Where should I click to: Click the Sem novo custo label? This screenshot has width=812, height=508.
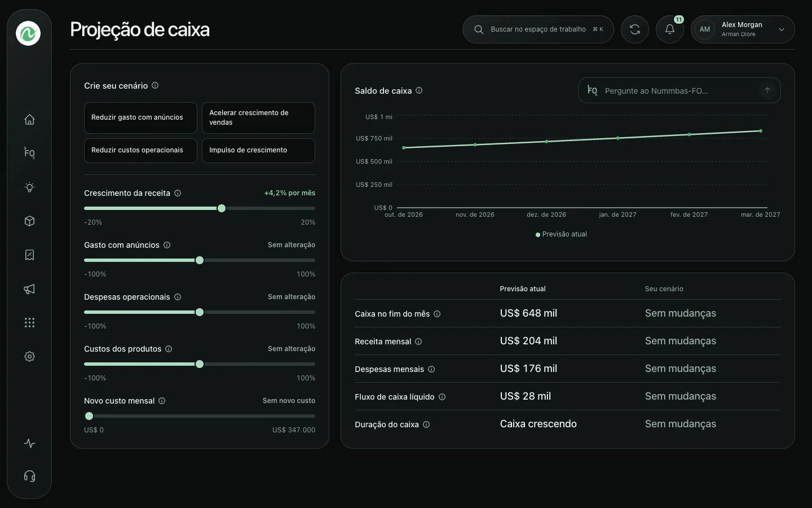click(x=289, y=401)
